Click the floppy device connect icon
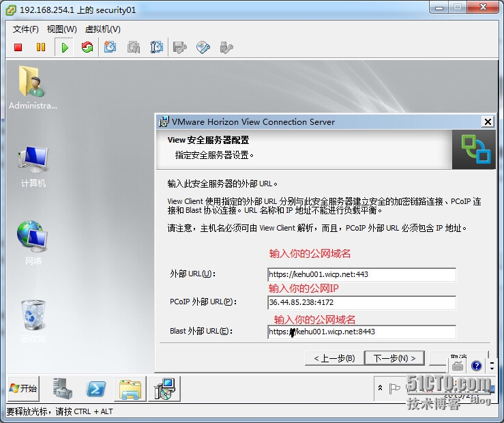Screen dimensions: 504x423 [179, 48]
